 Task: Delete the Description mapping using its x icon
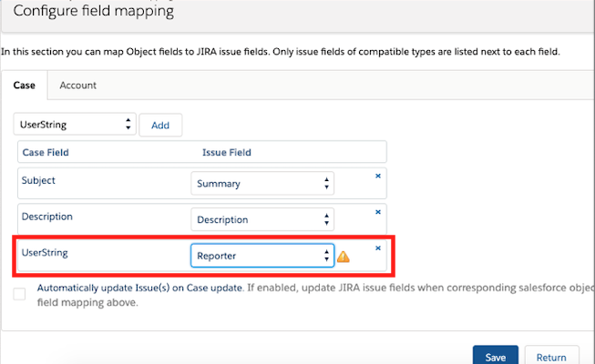pyautogui.click(x=378, y=212)
